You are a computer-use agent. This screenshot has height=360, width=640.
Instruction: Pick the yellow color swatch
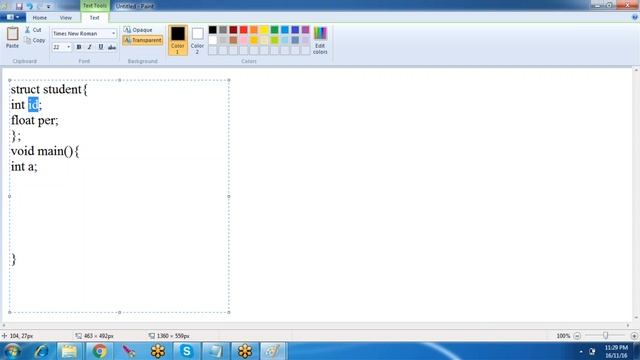pos(264,30)
